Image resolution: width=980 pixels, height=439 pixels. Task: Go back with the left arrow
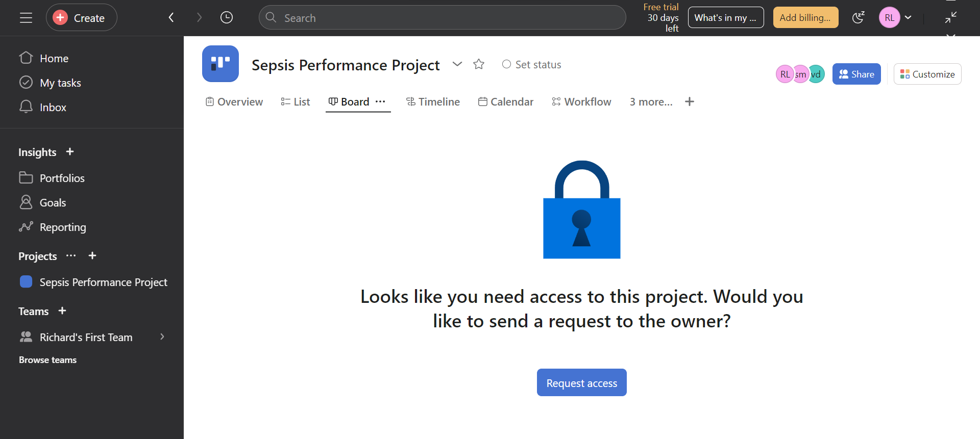point(171,18)
